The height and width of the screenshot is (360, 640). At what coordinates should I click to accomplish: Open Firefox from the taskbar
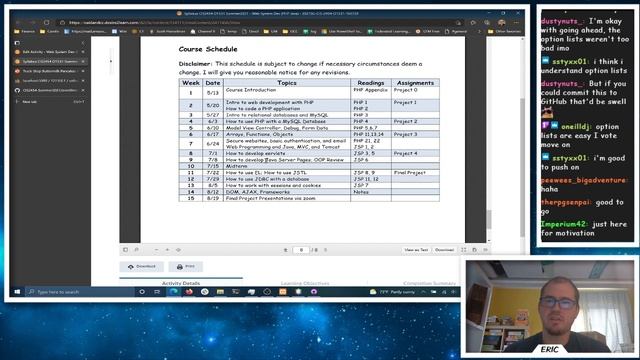[189, 292]
